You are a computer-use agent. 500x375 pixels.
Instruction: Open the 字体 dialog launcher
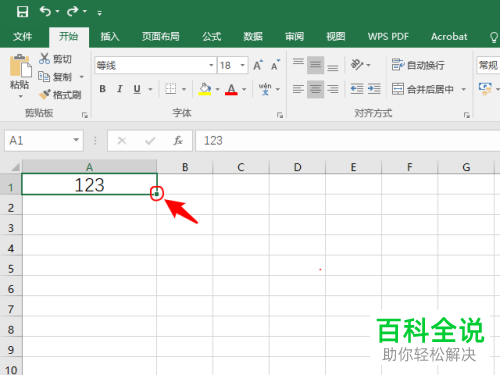280,115
